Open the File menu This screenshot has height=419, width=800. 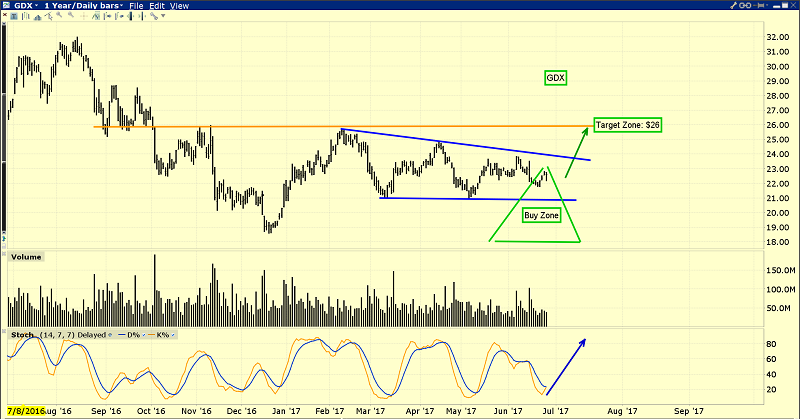[136, 6]
